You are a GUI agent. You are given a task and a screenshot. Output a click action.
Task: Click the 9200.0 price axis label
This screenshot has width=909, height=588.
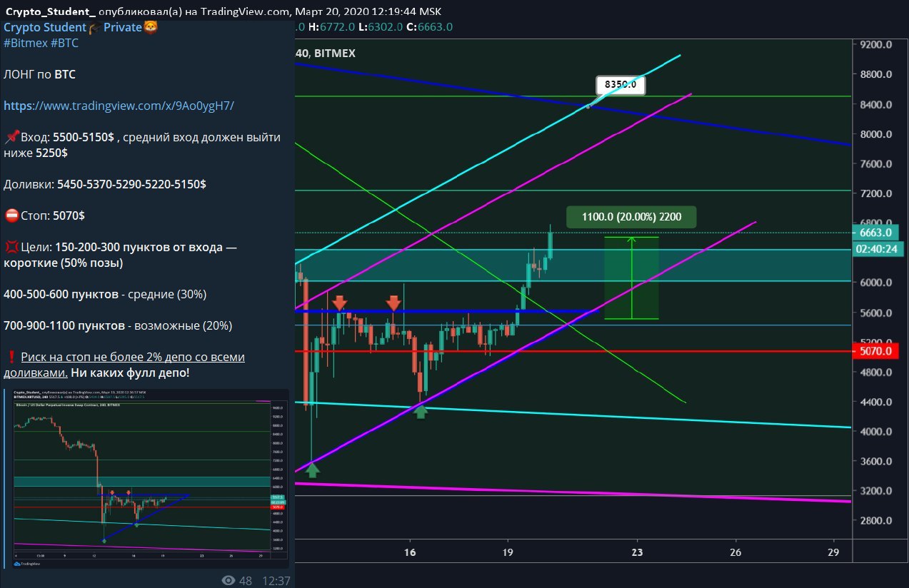click(x=877, y=44)
